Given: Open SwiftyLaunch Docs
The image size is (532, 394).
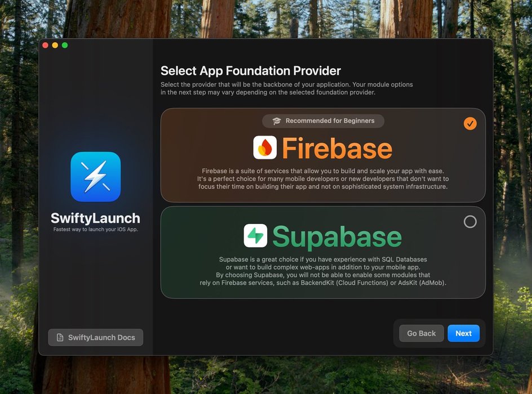Looking at the screenshot, I should 95,337.
